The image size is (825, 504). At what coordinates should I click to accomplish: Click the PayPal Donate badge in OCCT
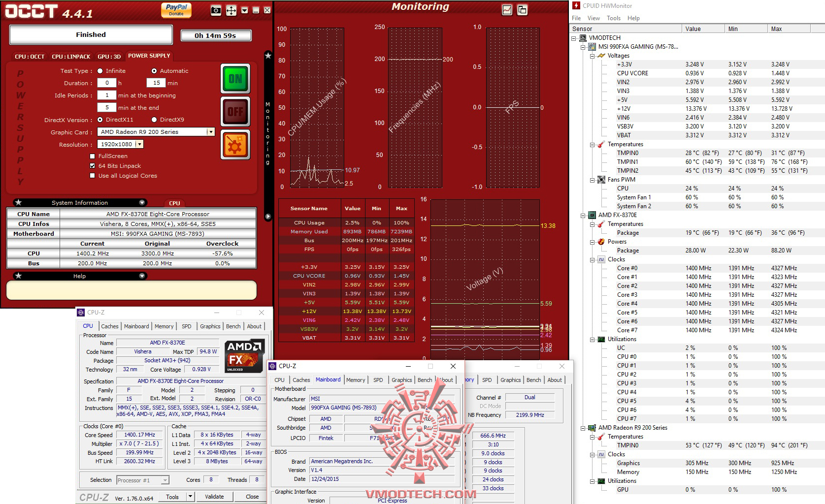(176, 10)
